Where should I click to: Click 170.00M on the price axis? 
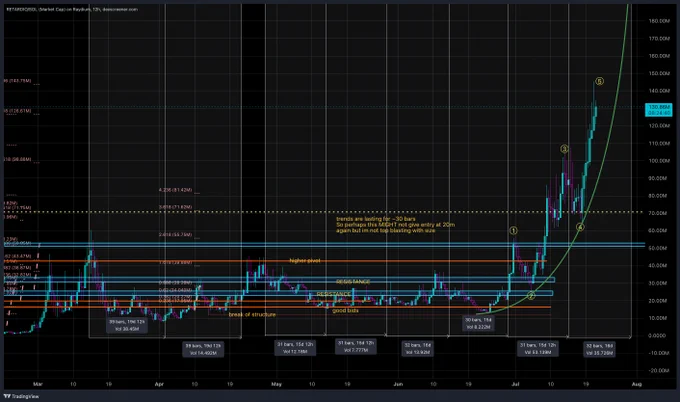(659, 39)
